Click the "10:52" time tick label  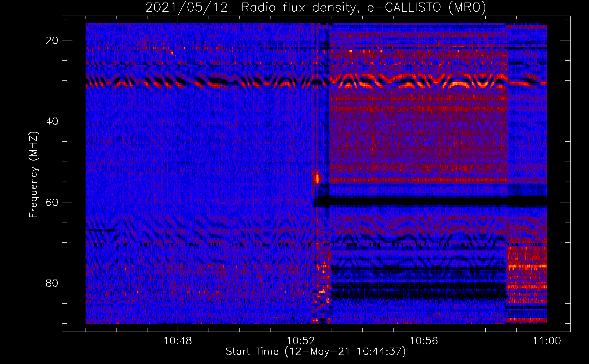click(301, 341)
